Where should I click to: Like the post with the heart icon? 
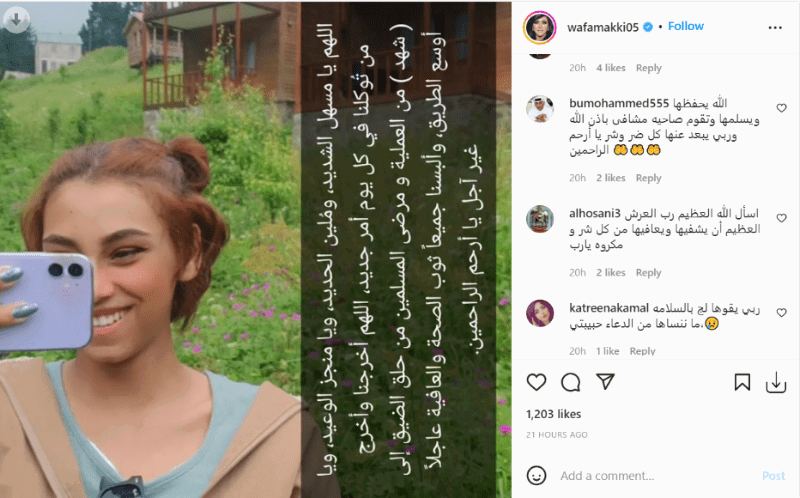pyautogui.click(x=536, y=382)
